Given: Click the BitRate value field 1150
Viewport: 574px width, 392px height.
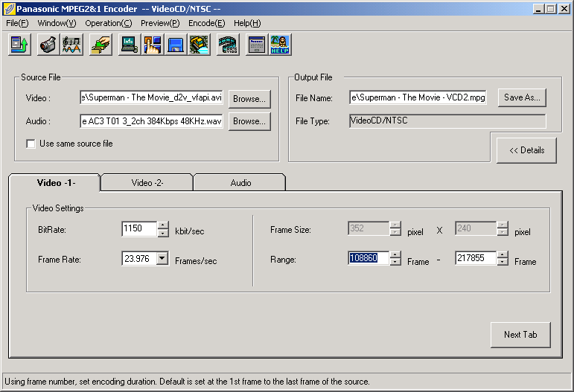Looking at the screenshot, I should click(139, 229).
